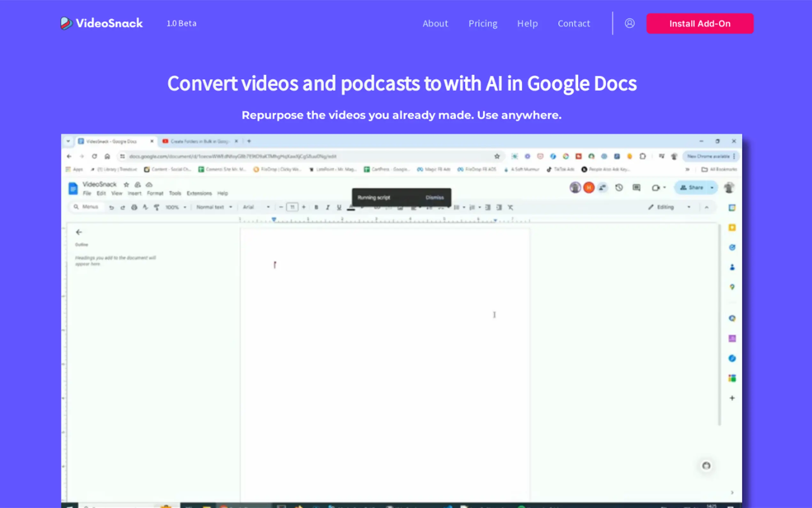The width and height of the screenshot is (812, 508).
Task: Toggle italic formatting in Docs toolbar
Action: click(x=328, y=207)
